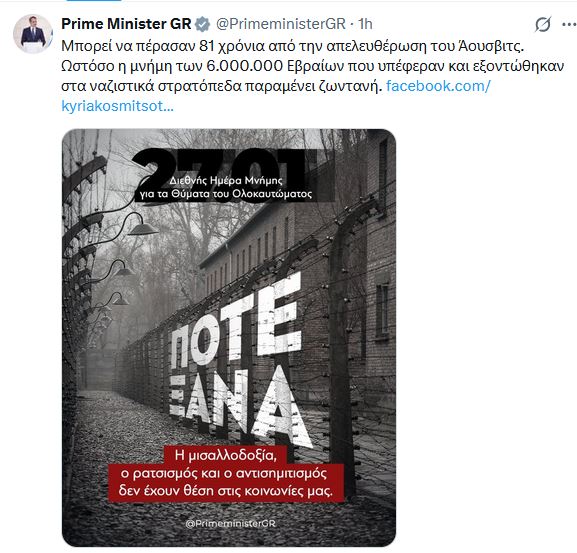
Task: Open the Auschwitz memorial image
Action: pos(229,337)
